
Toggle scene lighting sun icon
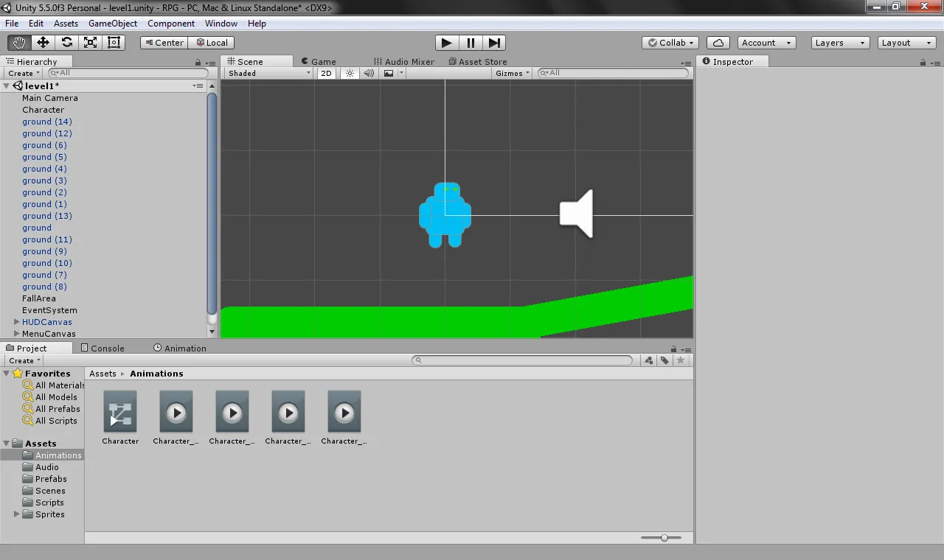[350, 73]
